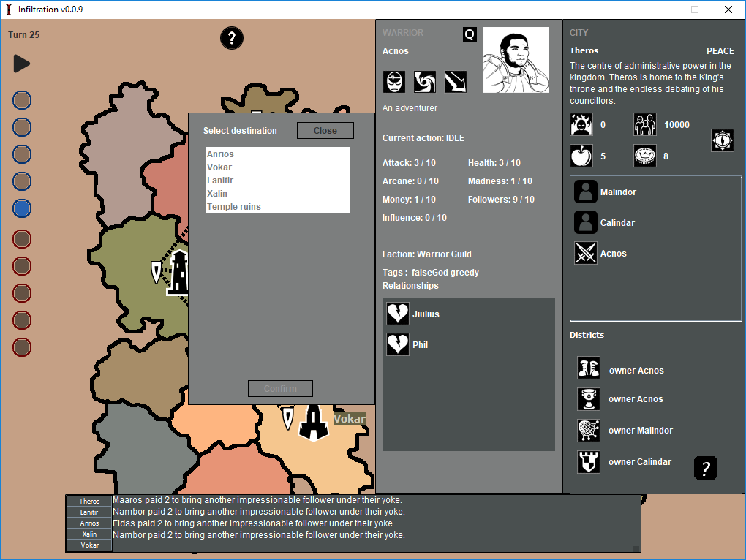Switch to Vokar log tab

[89, 545]
